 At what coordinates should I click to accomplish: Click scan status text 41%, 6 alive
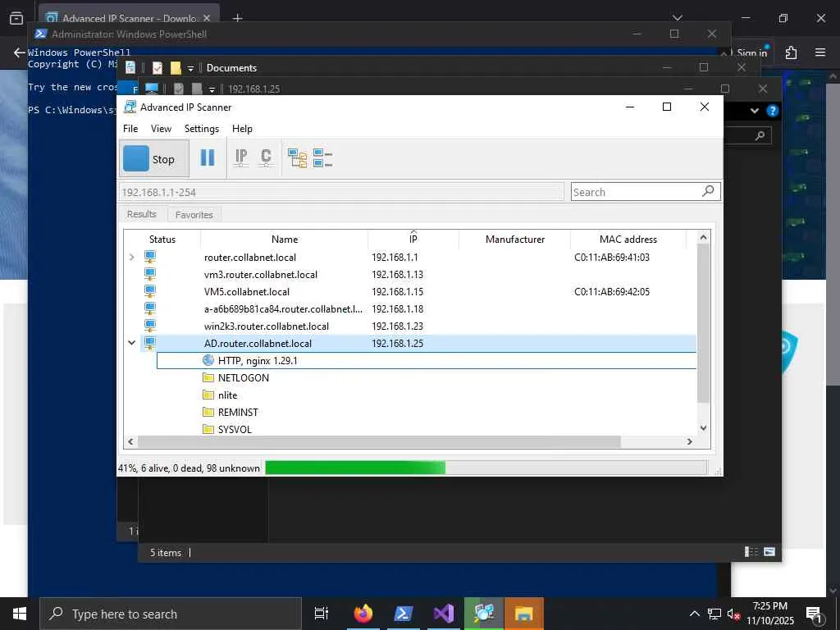(189, 468)
